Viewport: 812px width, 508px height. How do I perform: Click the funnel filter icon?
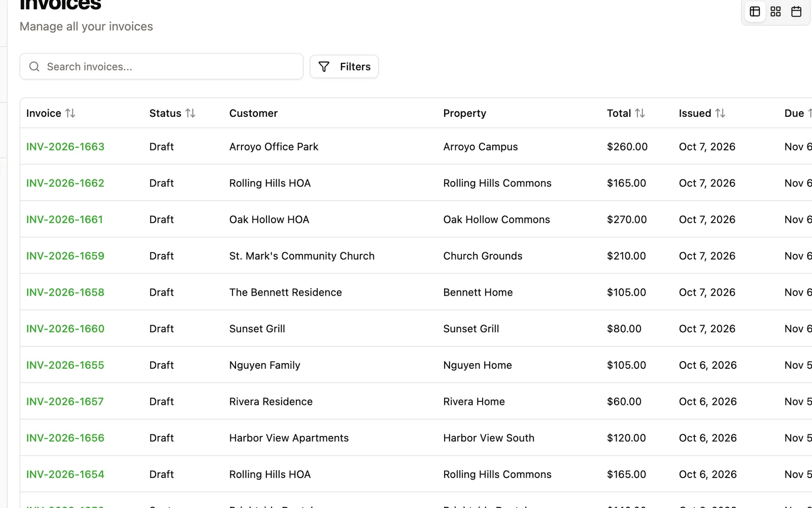(324, 67)
